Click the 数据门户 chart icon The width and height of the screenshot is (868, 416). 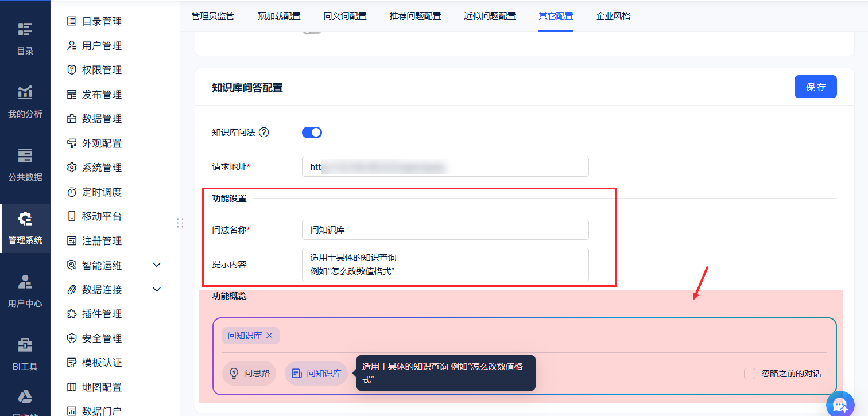pos(72,411)
